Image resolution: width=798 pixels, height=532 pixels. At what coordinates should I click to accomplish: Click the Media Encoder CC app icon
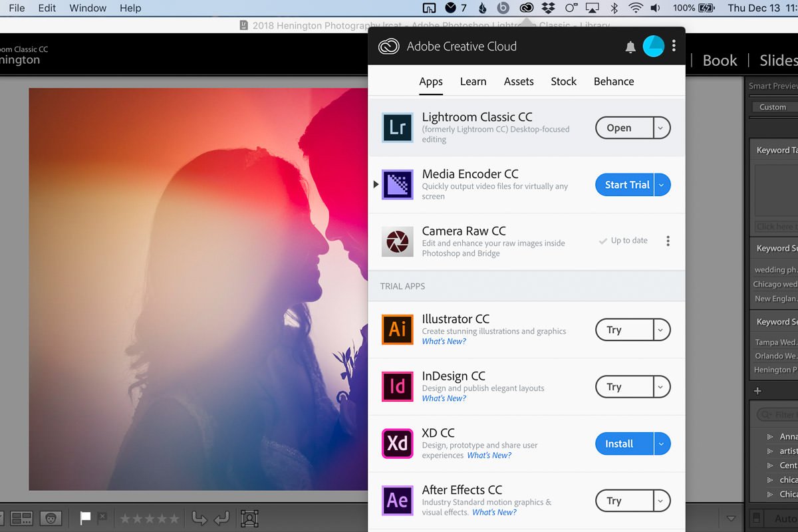pos(398,184)
